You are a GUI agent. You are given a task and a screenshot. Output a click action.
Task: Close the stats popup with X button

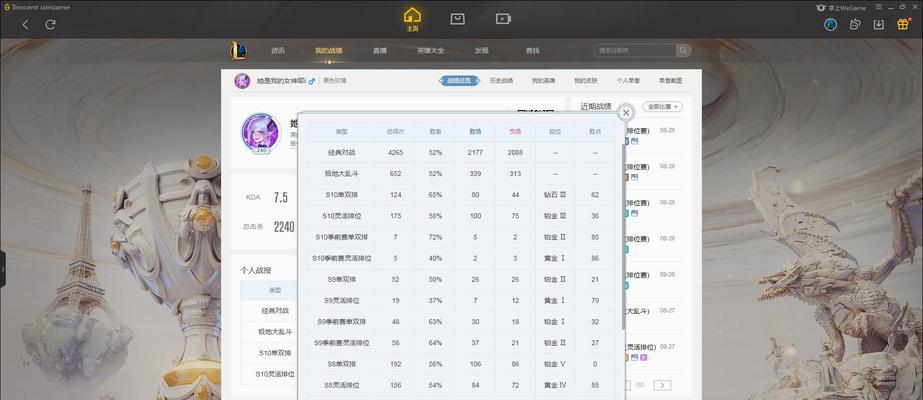[x=626, y=112]
